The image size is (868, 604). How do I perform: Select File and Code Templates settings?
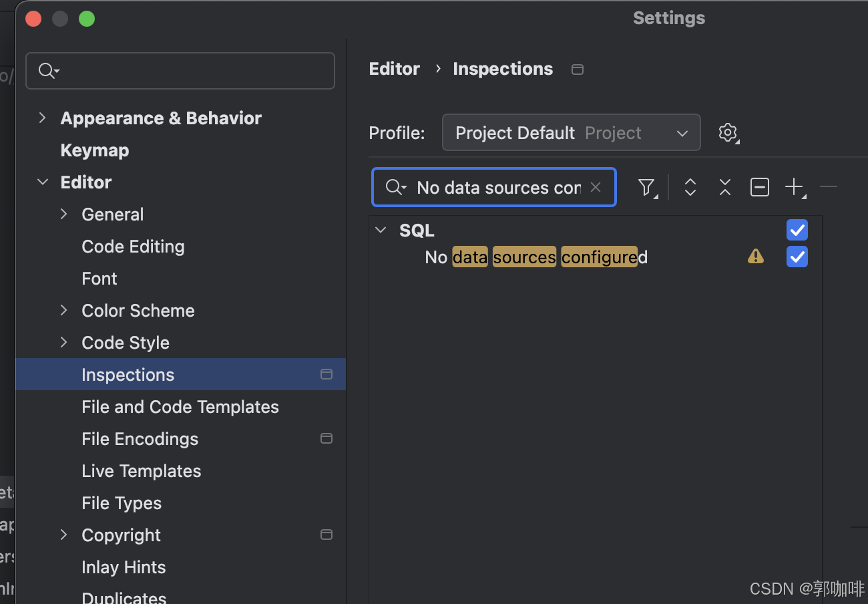click(x=180, y=407)
